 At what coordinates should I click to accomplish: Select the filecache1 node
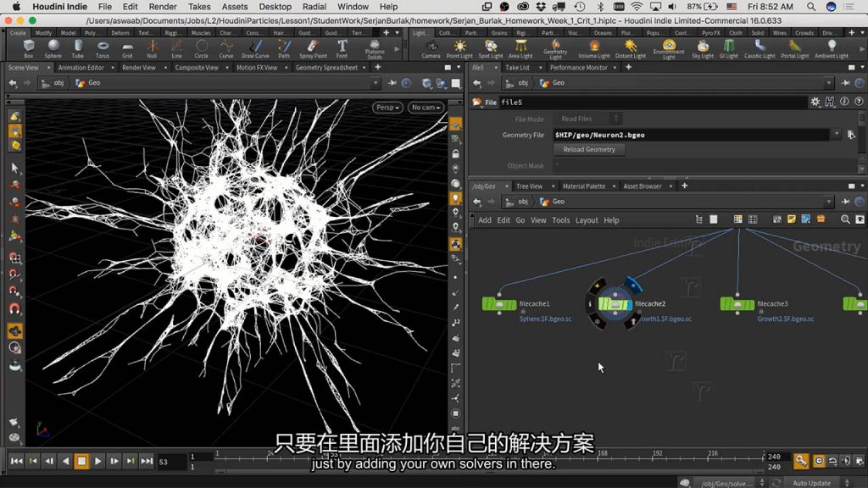pos(499,304)
